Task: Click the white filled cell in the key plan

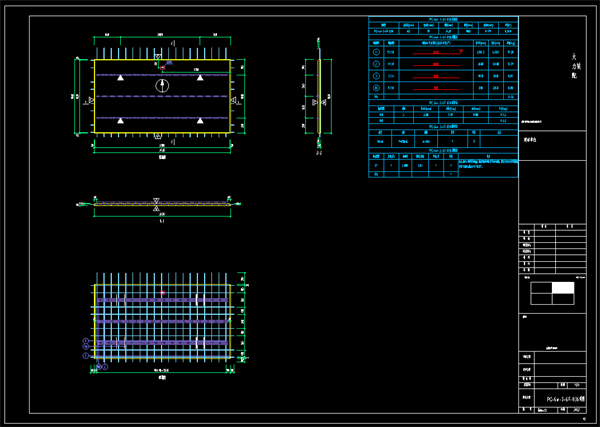Action: 563,288
